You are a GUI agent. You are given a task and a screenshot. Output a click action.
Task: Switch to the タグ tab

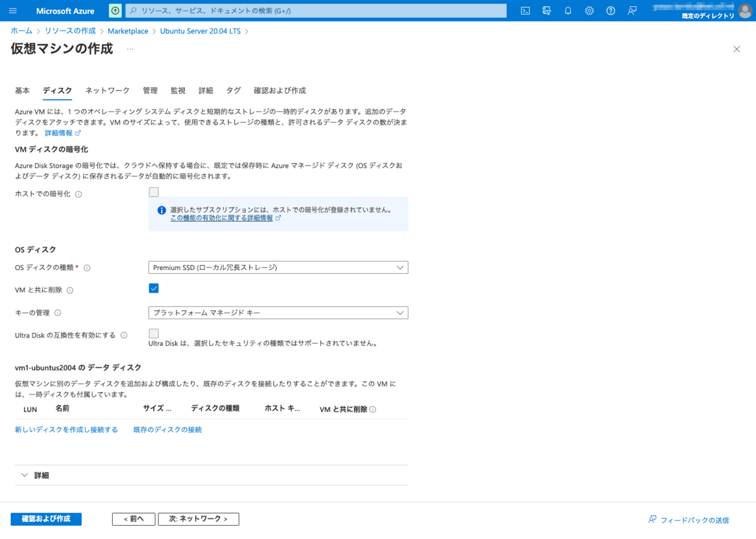point(233,91)
